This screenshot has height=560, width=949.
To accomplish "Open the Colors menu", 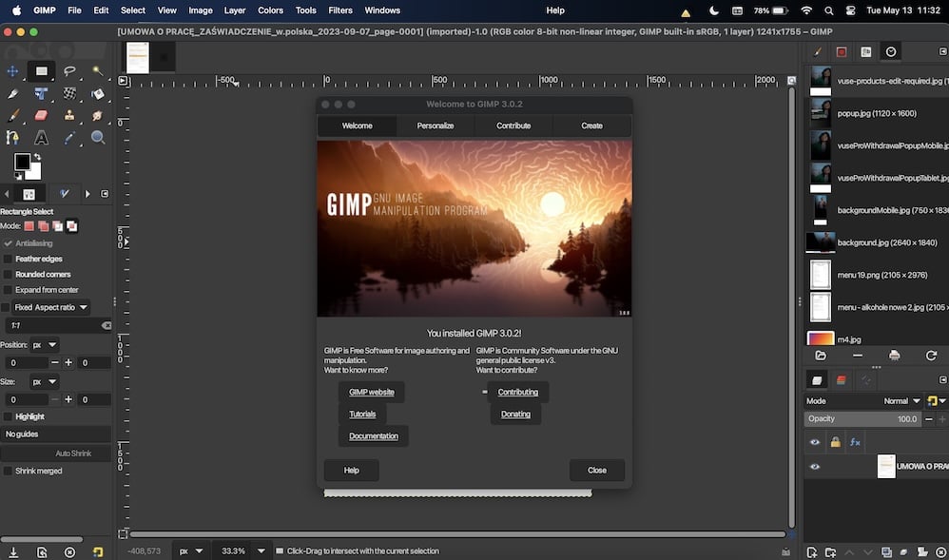I will (x=270, y=10).
